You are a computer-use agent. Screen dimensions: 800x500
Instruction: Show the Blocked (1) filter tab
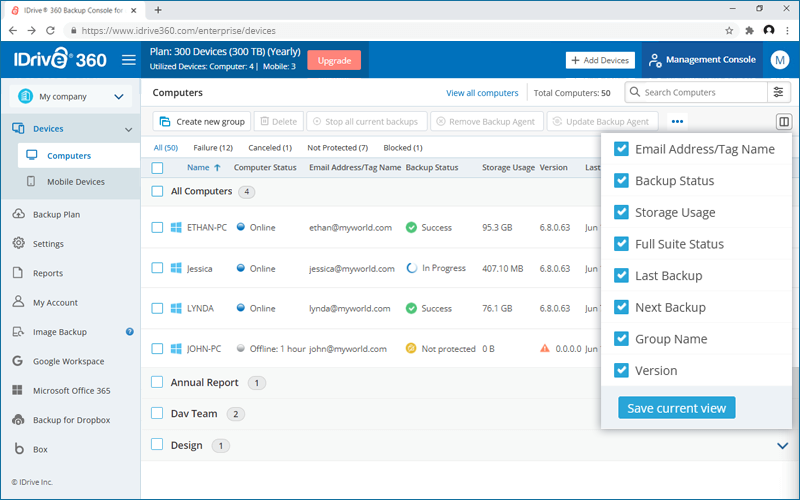click(403, 148)
